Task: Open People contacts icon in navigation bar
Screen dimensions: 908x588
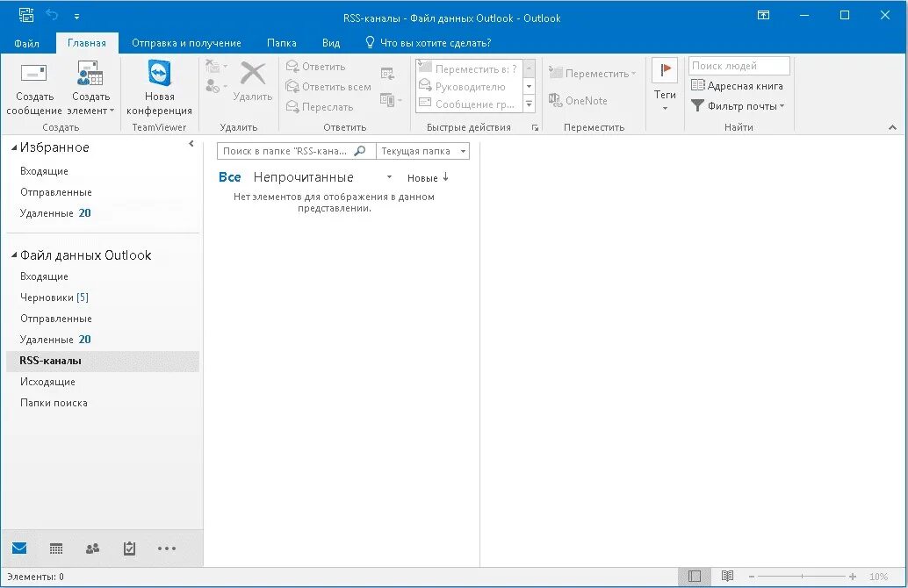Action: [x=93, y=548]
